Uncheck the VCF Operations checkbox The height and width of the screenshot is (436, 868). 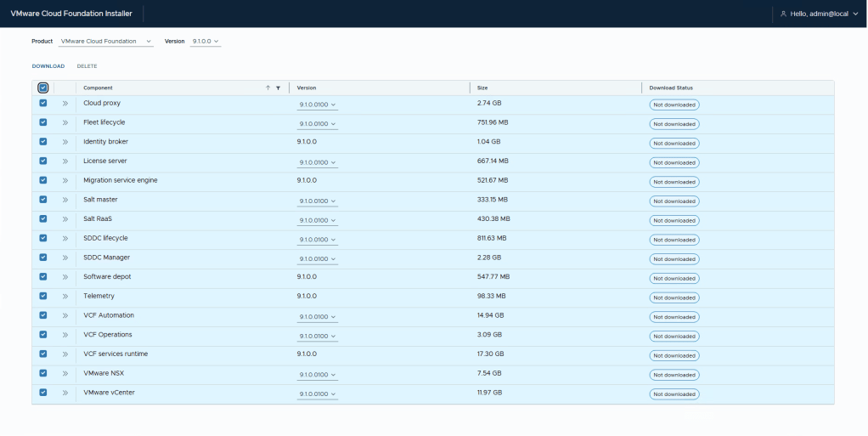(x=43, y=335)
